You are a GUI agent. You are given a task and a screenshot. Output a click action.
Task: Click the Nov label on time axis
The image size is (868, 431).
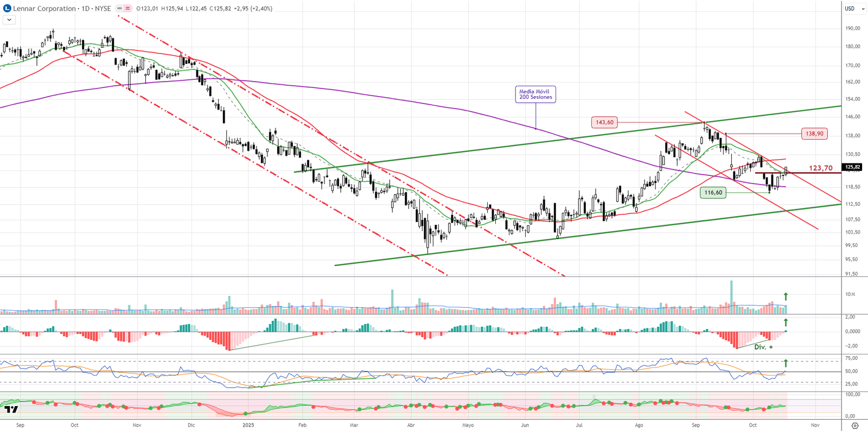point(815,425)
